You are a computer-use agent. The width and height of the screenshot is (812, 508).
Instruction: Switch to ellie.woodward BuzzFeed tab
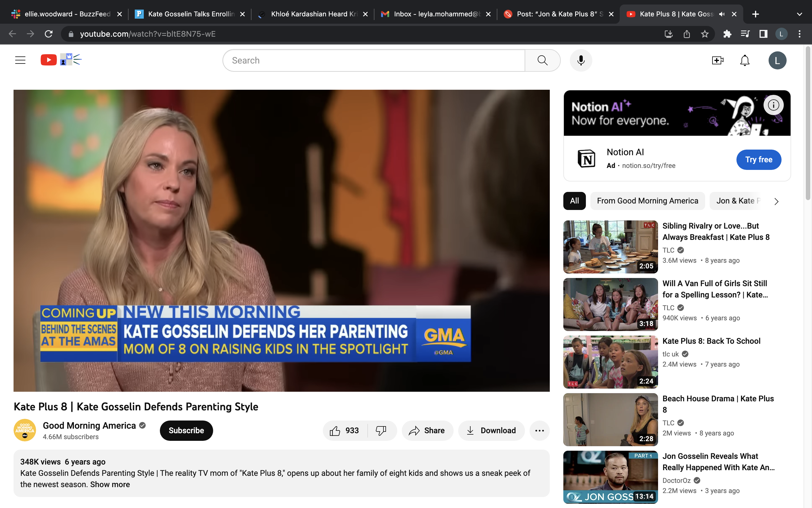(67, 14)
